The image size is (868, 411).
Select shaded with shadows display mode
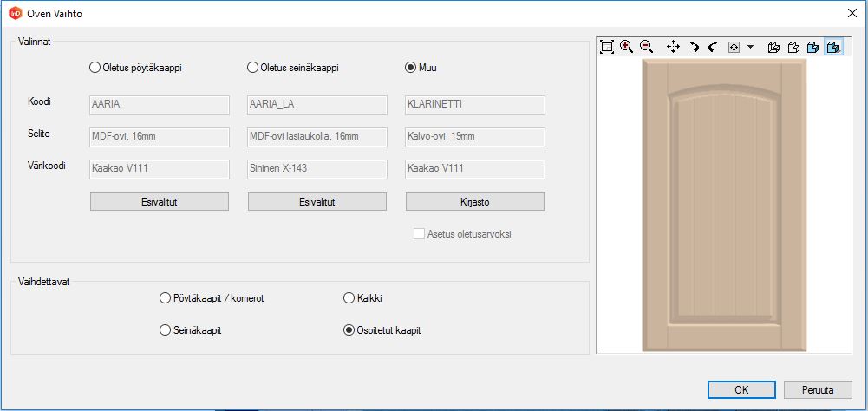click(x=833, y=47)
